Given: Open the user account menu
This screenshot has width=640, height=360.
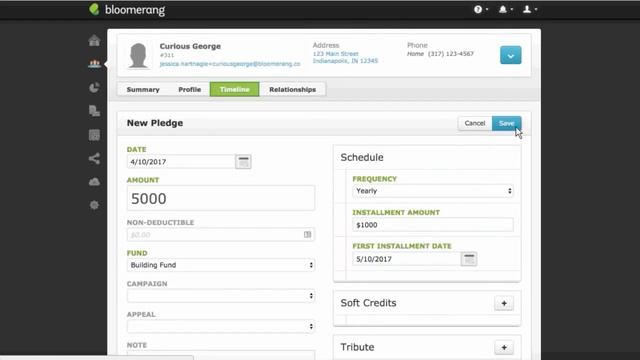Looking at the screenshot, I should pos(530,9).
